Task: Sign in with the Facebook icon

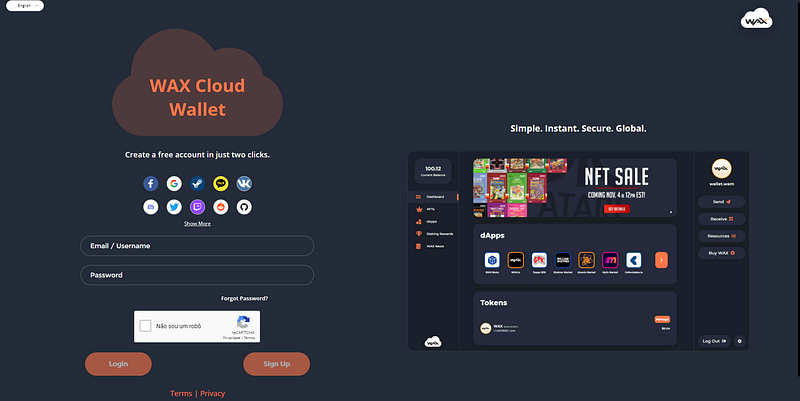Action: coord(151,183)
